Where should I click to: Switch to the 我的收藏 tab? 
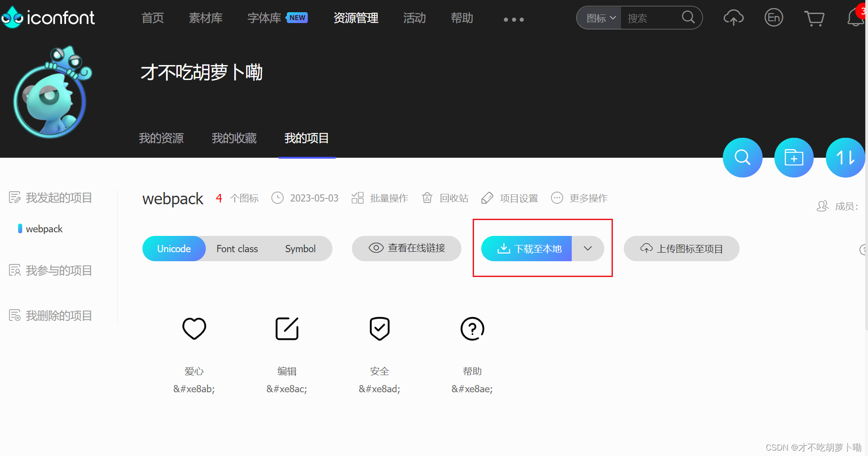click(x=234, y=138)
